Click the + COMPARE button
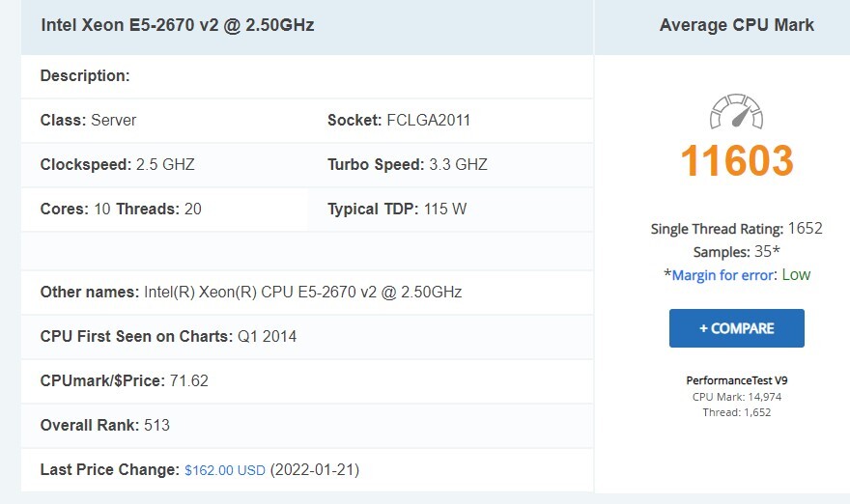Image resolution: width=850 pixels, height=504 pixels. (737, 328)
